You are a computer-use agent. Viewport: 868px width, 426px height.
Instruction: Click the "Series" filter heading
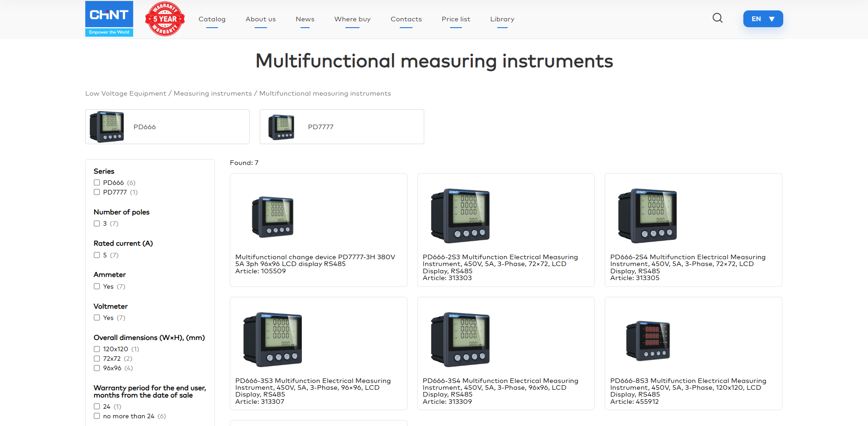click(x=104, y=171)
